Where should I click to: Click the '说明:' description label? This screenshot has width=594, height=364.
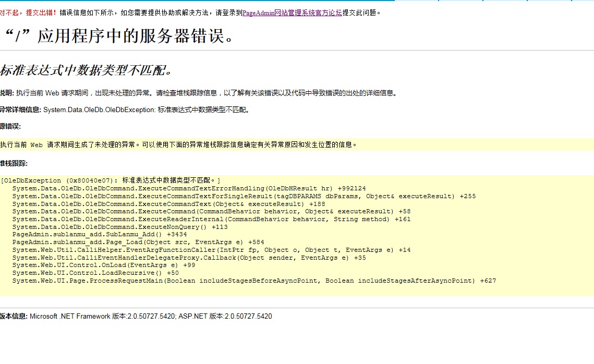click(7, 93)
